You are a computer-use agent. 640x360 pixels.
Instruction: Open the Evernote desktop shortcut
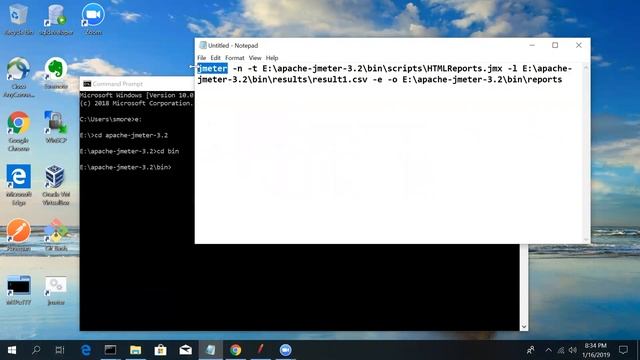pyautogui.click(x=56, y=73)
